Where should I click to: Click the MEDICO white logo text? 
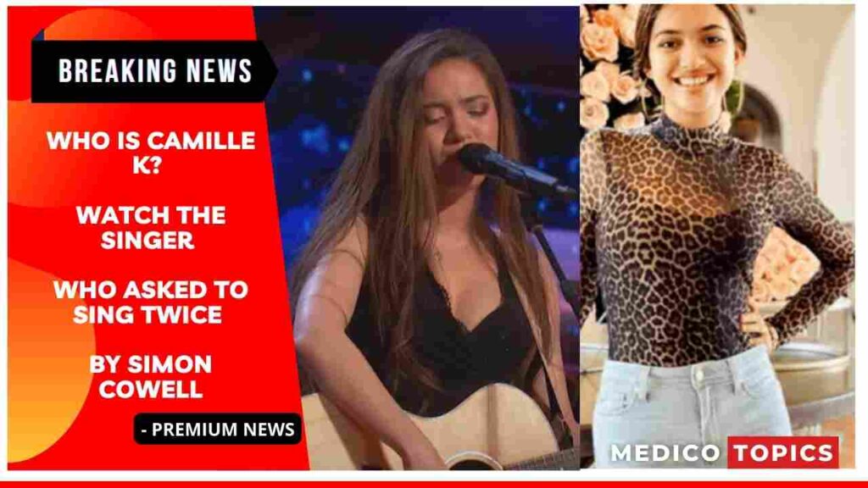click(665, 453)
